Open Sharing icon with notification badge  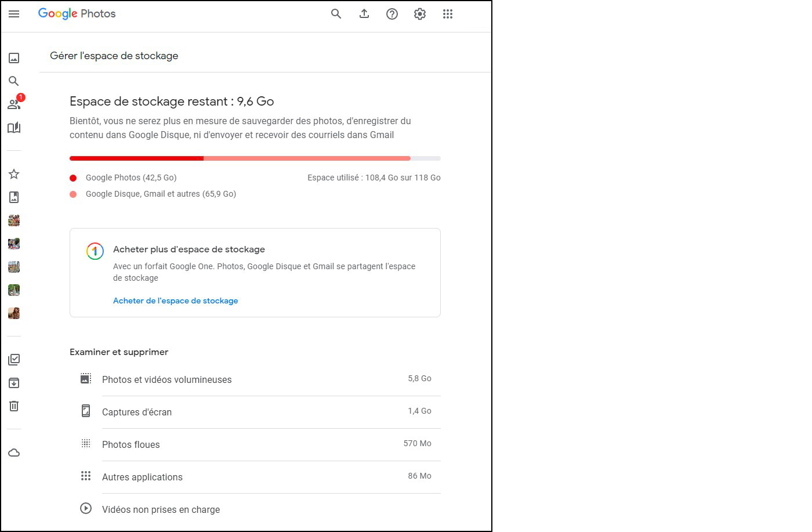[14, 104]
